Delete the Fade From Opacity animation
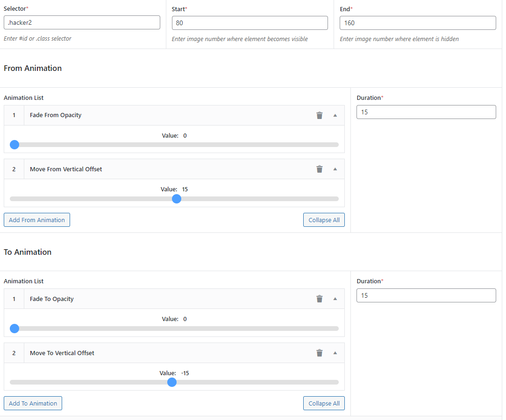 tap(320, 115)
